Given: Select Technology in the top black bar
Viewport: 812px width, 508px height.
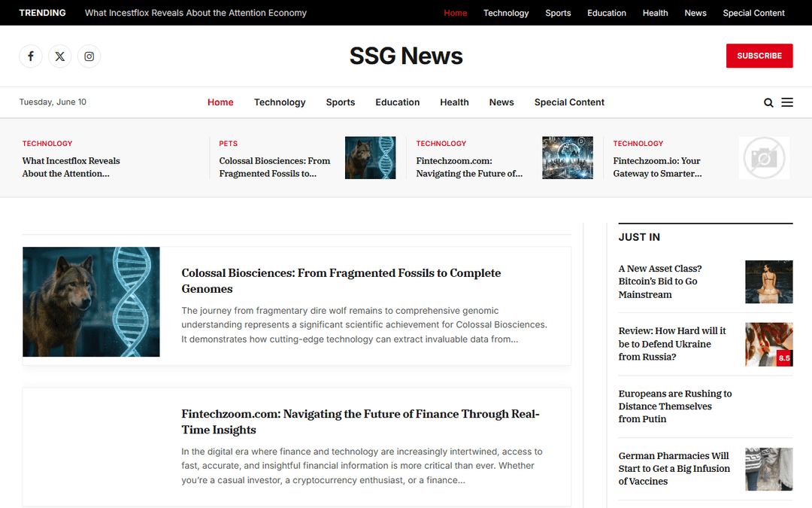Looking at the screenshot, I should (x=506, y=13).
